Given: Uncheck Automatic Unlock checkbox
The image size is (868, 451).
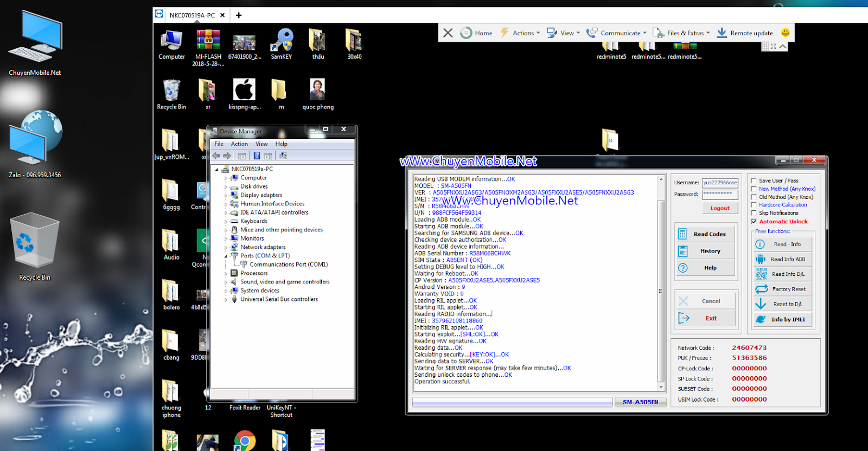Looking at the screenshot, I should click(754, 221).
